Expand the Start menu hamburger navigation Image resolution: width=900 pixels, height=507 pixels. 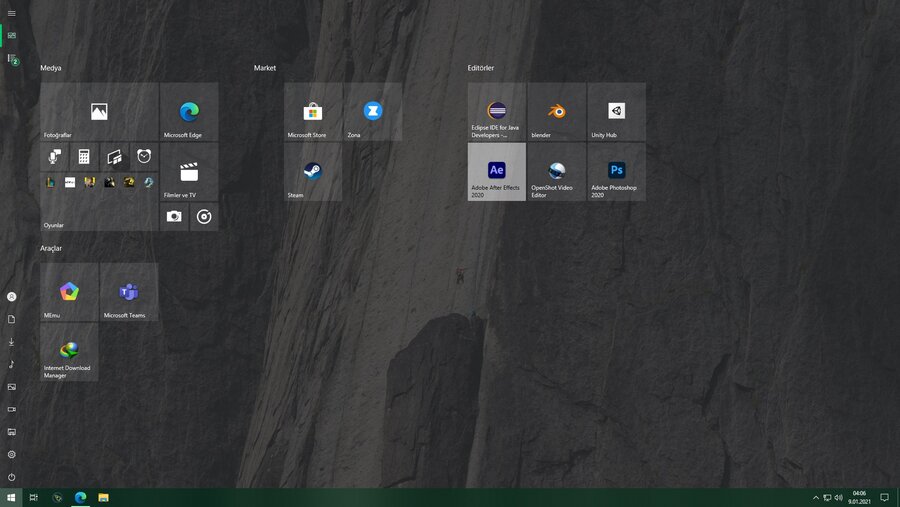tap(11, 13)
